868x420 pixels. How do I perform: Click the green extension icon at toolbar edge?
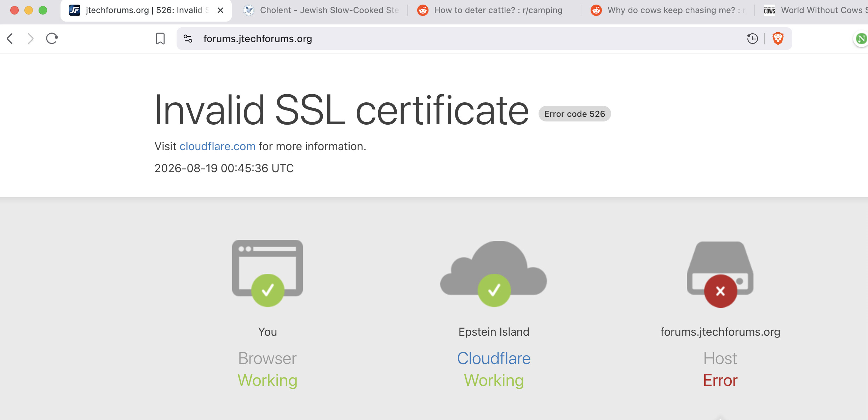click(x=862, y=38)
